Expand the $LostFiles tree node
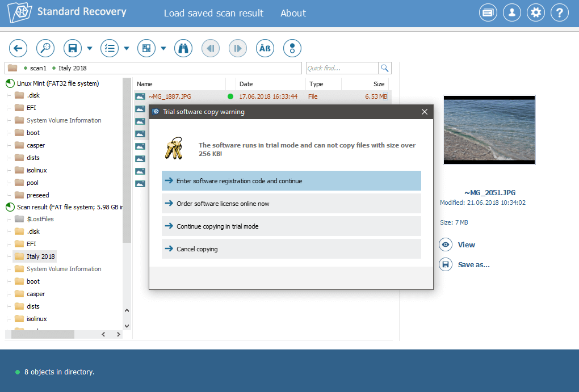 (9, 219)
